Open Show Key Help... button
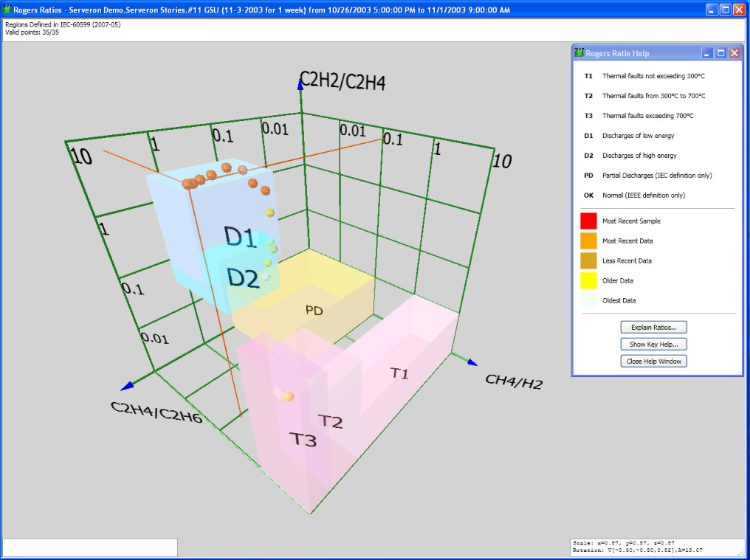Screen dimensions: 750x560 (653, 344)
